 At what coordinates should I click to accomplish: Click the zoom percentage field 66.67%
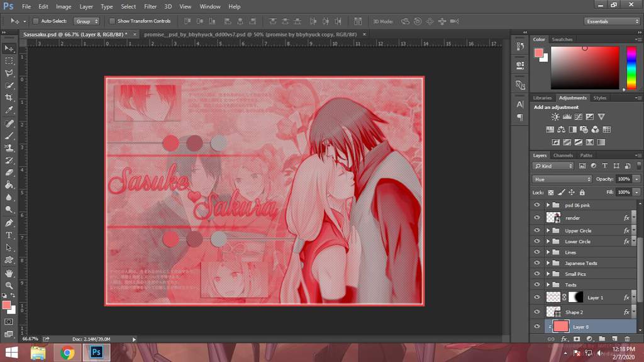30,339
